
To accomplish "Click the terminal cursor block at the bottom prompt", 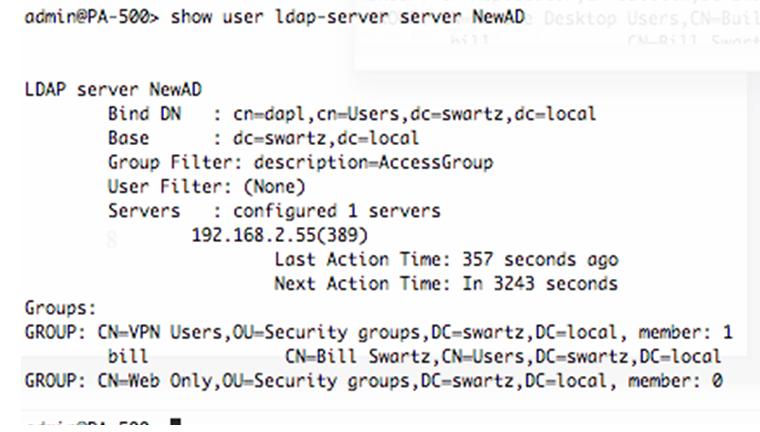I will [177, 425].
